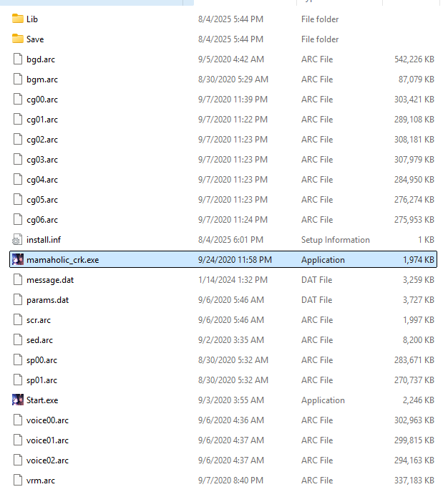
Task: Click the file name "sp01.arc"
Action: 42,380
